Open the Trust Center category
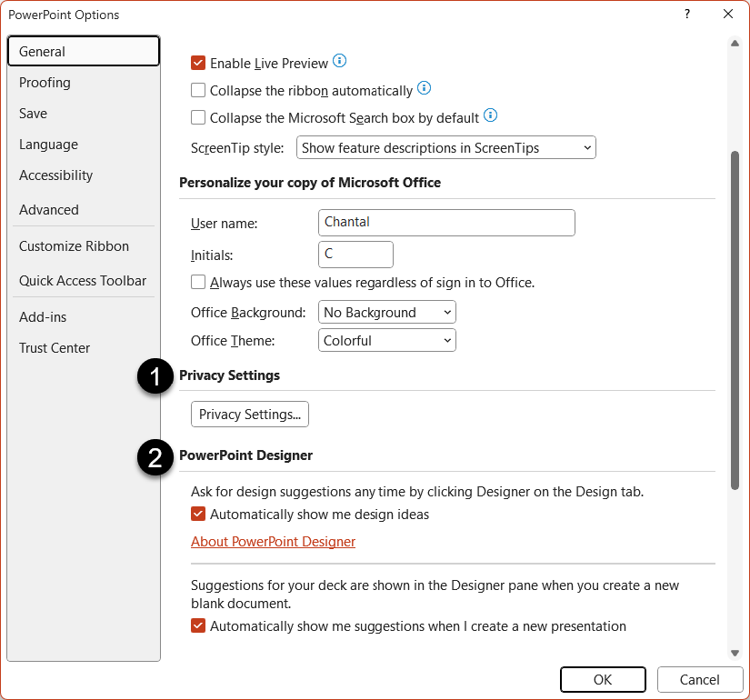 pos(84,348)
